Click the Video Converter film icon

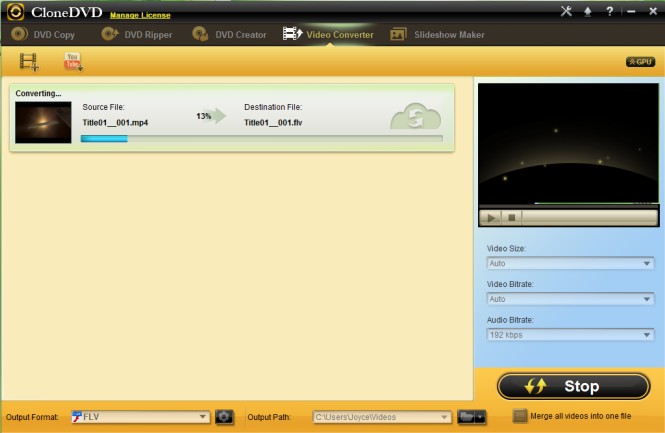292,34
